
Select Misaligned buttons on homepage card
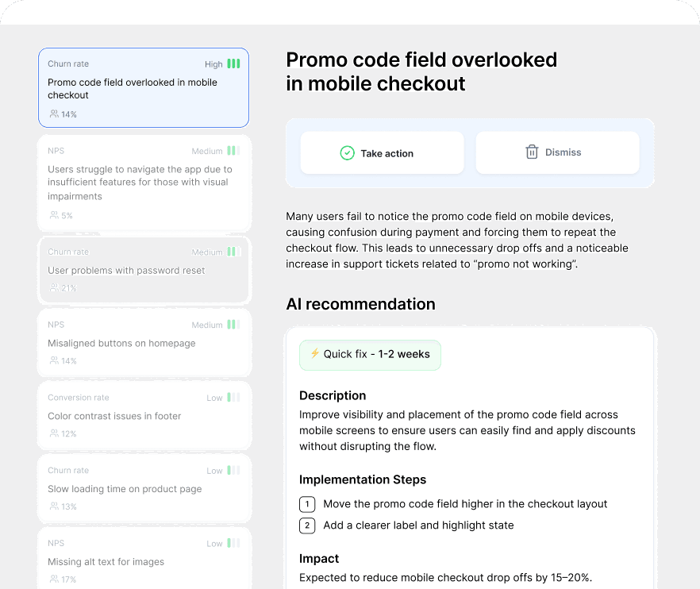[144, 343]
